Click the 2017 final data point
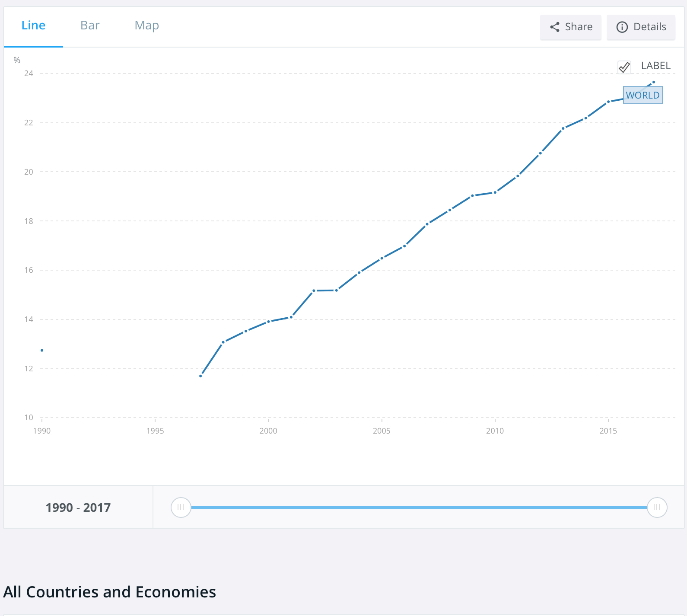 point(653,82)
